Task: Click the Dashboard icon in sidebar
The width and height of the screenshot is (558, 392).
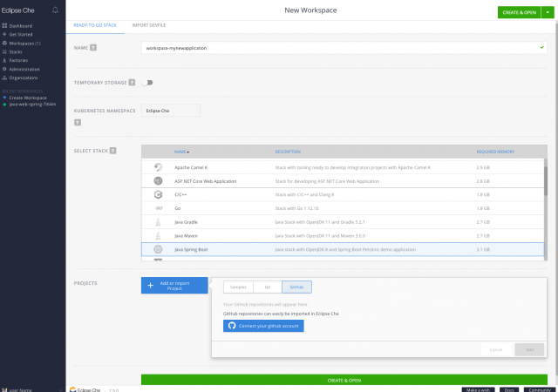Action: pos(4,25)
